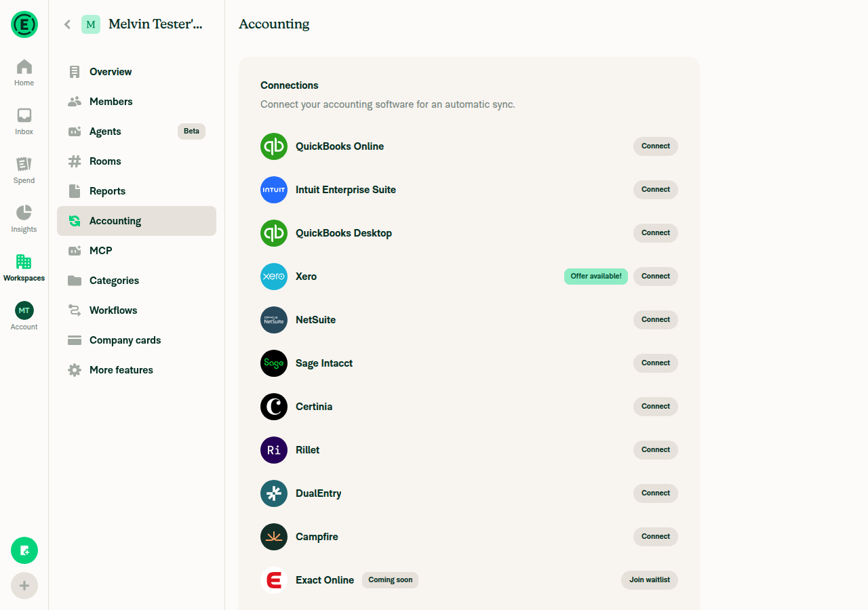
Task: Click the Connections section title
Action: [290, 85]
